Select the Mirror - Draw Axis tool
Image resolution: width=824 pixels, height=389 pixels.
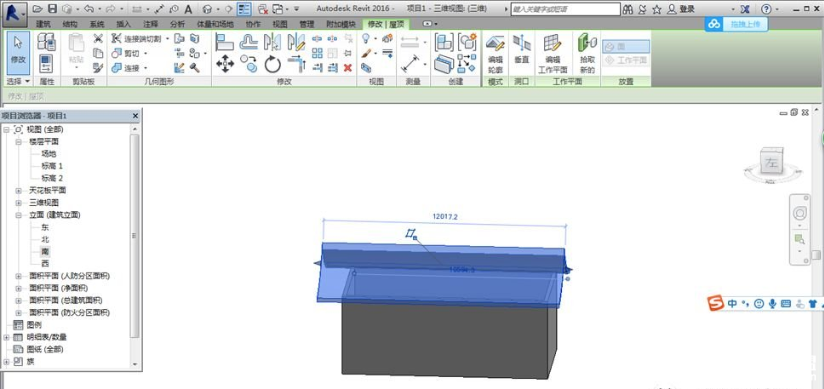[296, 42]
